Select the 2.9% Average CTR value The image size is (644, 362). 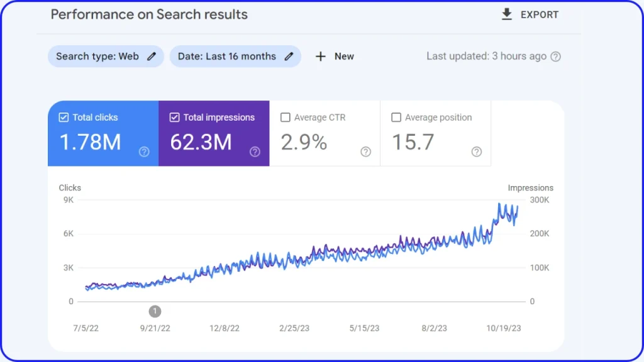(x=304, y=143)
